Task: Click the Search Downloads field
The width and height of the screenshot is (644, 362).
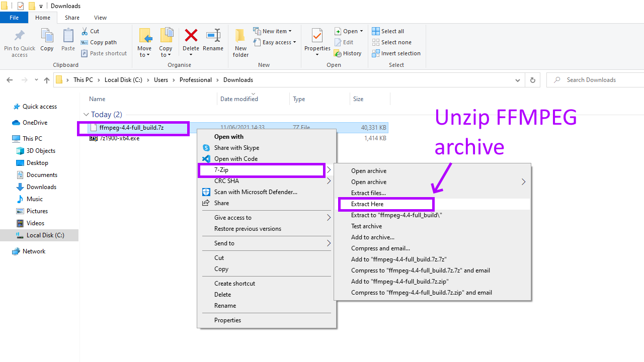Action: (596, 80)
